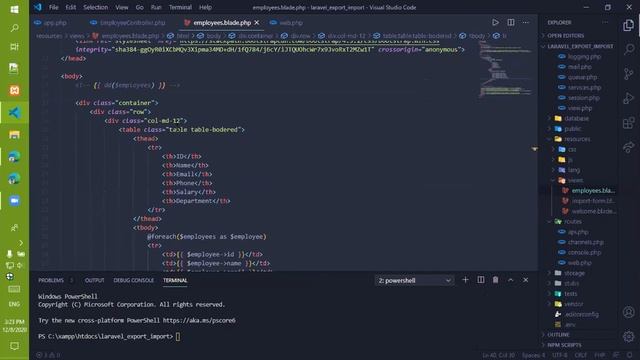Close the terminal panel
Image resolution: width=640 pixels, height=360 pixels.
[x=525, y=280]
